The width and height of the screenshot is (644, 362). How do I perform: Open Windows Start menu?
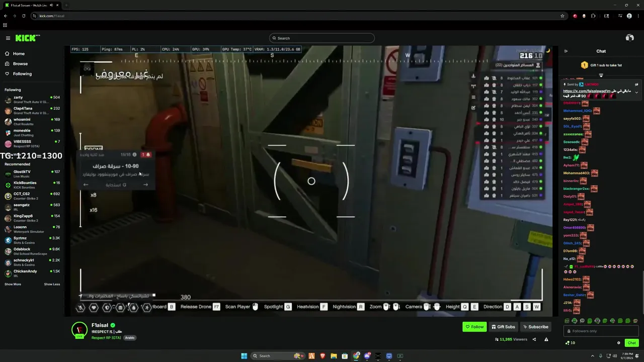(x=244, y=356)
